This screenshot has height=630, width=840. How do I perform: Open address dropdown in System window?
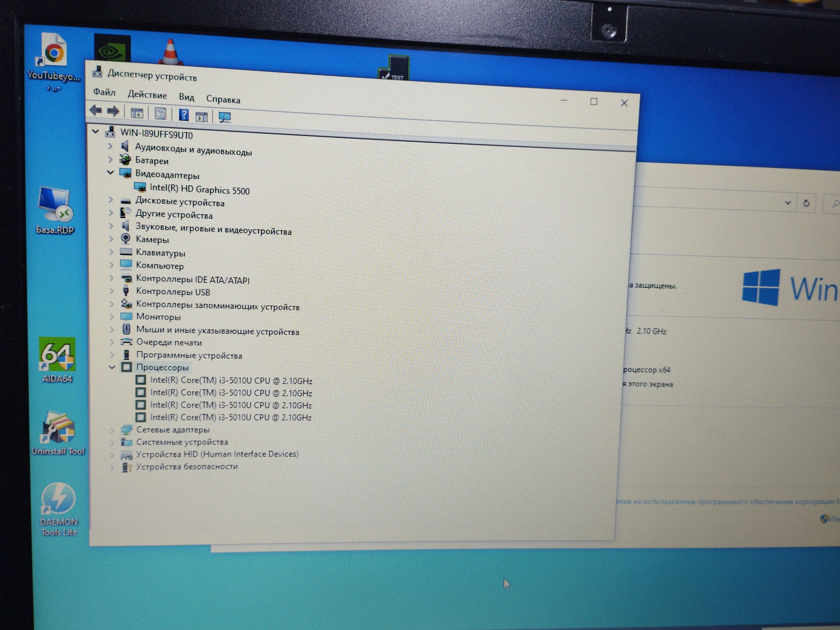[787, 203]
